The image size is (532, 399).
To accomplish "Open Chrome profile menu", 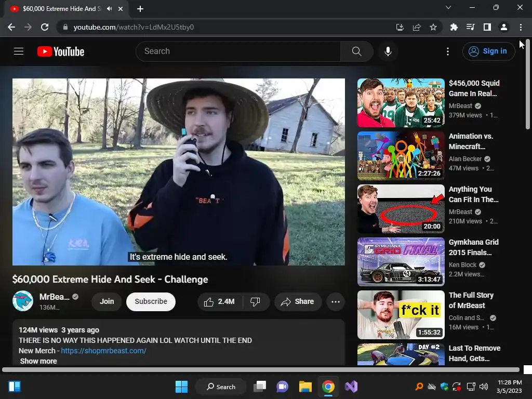I will point(503,27).
